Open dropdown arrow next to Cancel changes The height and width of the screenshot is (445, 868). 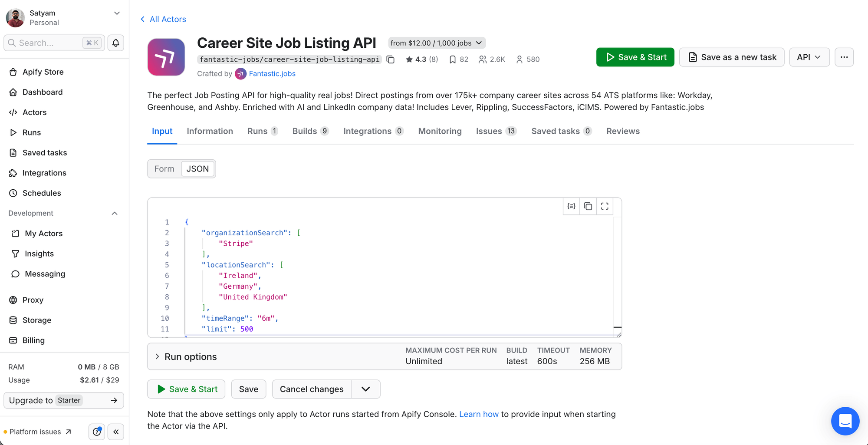[x=366, y=389]
